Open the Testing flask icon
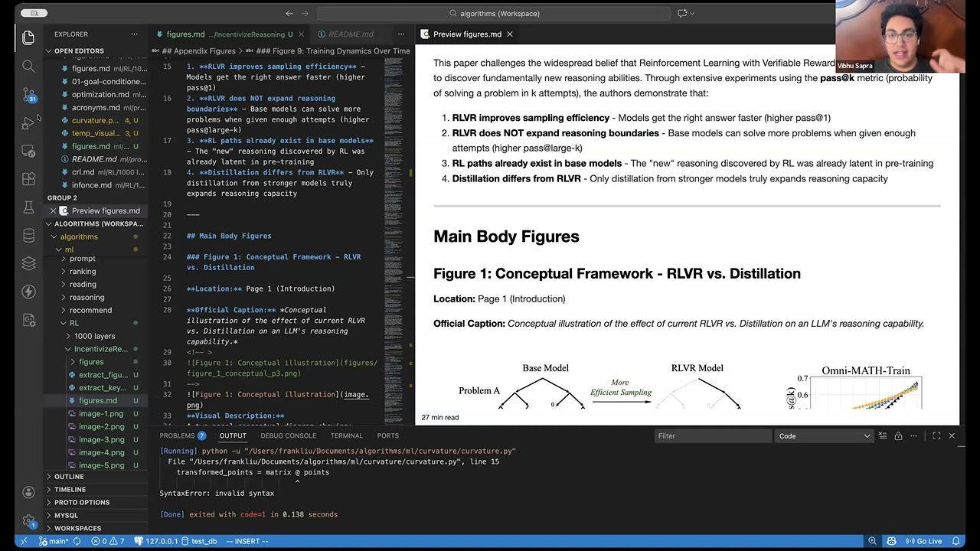Screen dimensions: 980x551 28,207
